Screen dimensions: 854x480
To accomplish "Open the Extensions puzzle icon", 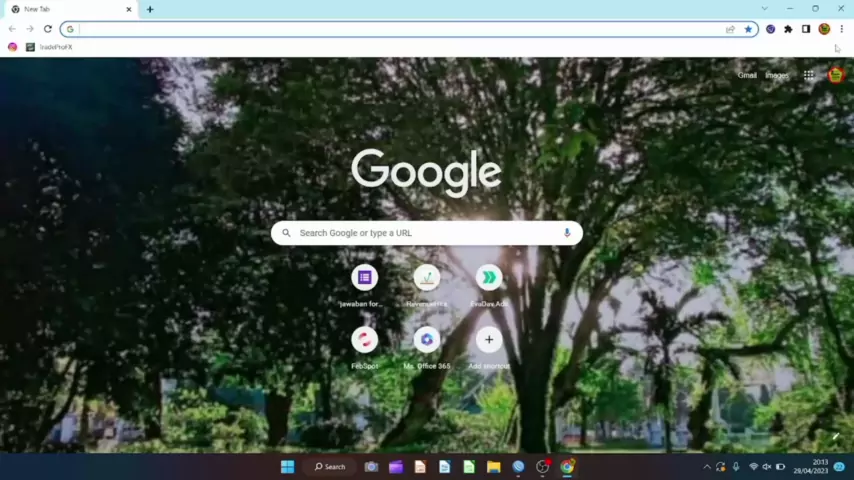I will click(788, 29).
